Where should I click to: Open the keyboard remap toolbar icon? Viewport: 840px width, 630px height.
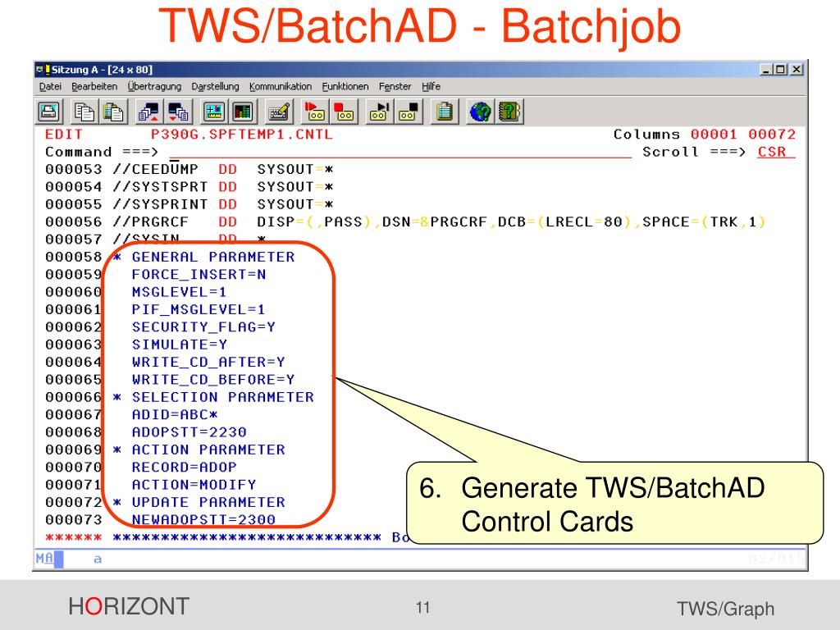pos(279,112)
